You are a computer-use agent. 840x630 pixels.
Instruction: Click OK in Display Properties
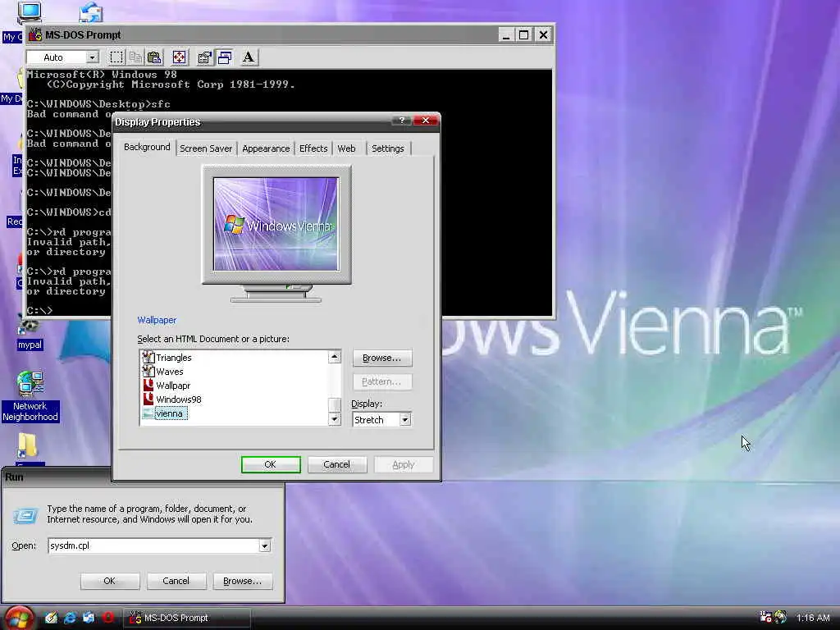click(271, 464)
